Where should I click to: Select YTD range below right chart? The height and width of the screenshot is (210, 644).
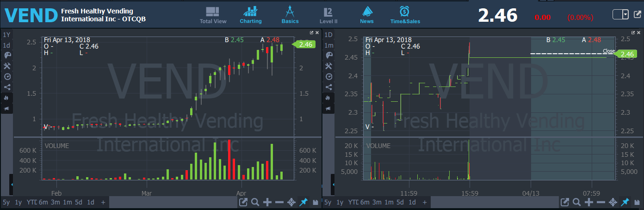(x=353, y=202)
